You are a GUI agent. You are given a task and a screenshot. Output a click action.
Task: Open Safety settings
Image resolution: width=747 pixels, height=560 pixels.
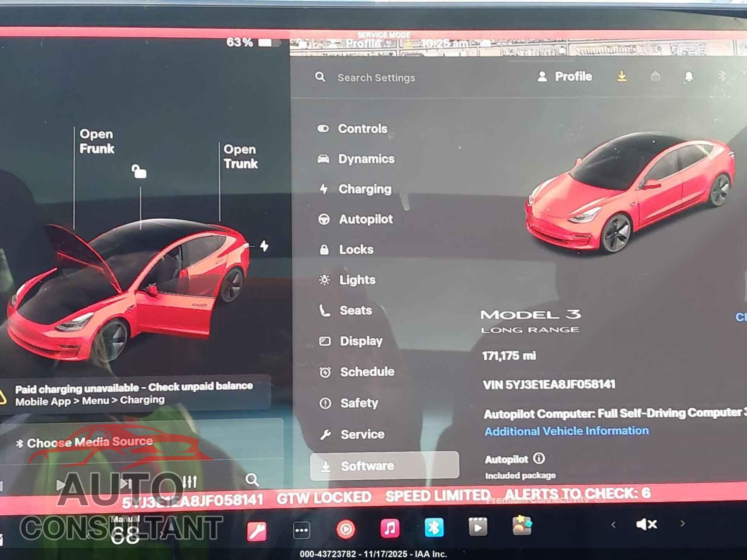(349, 403)
